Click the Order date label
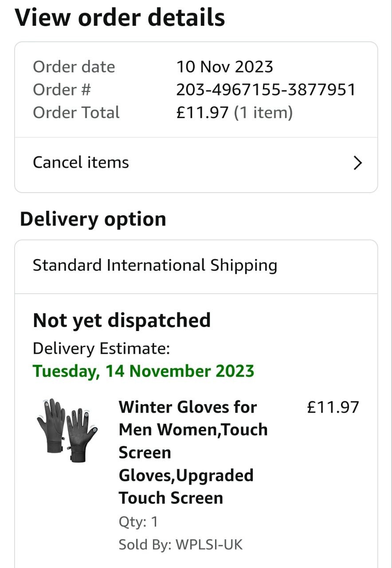Viewport: 392px width, 568px height. click(x=74, y=67)
